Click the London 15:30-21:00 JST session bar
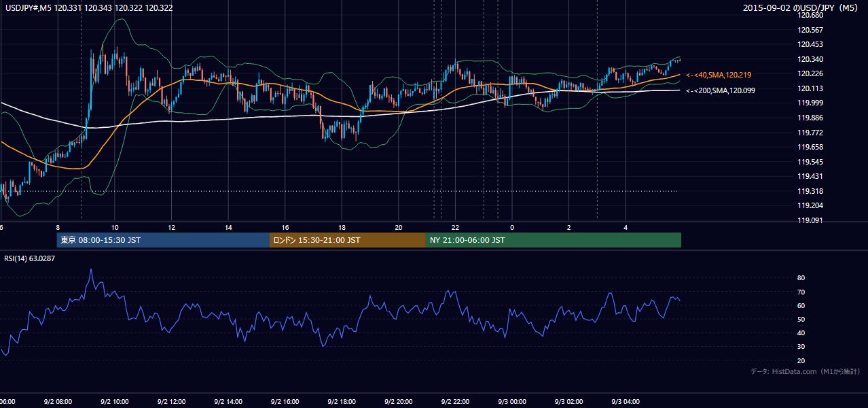The image size is (868, 408). point(348,240)
